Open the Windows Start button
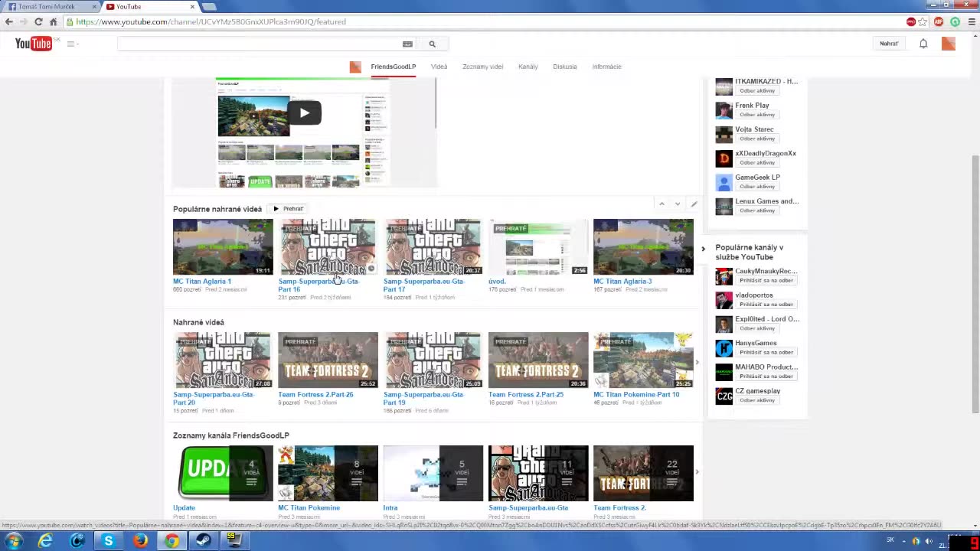This screenshot has height=551, width=980. click(x=14, y=541)
